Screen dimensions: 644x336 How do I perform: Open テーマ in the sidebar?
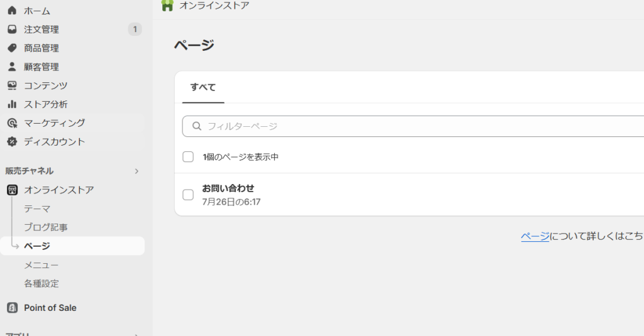click(37, 209)
